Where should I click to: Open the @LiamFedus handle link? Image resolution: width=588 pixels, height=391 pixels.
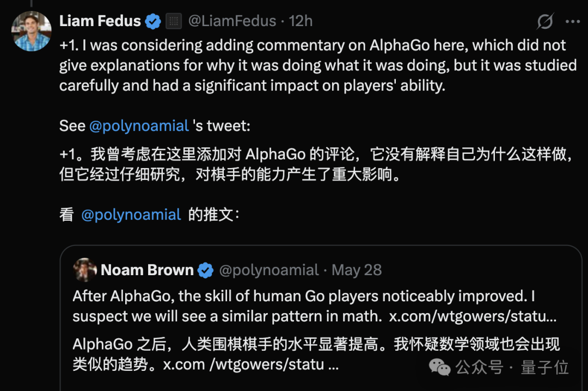click(x=232, y=21)
